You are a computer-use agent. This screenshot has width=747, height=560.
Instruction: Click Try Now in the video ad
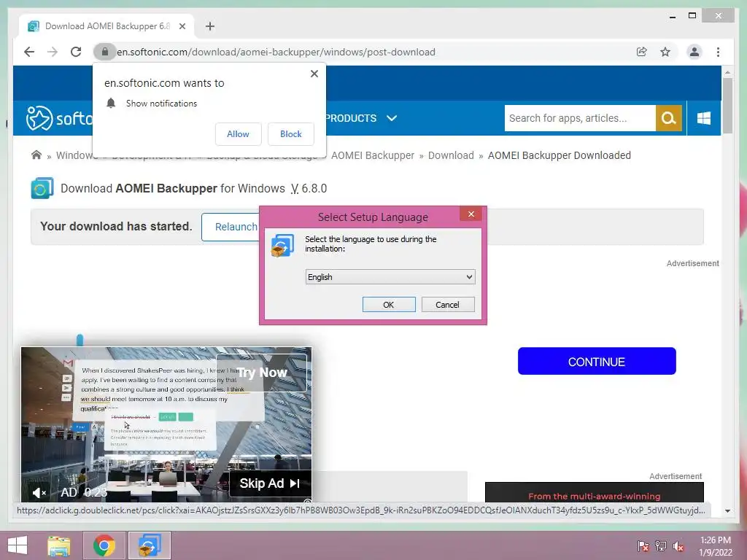(x=262, y=373)
